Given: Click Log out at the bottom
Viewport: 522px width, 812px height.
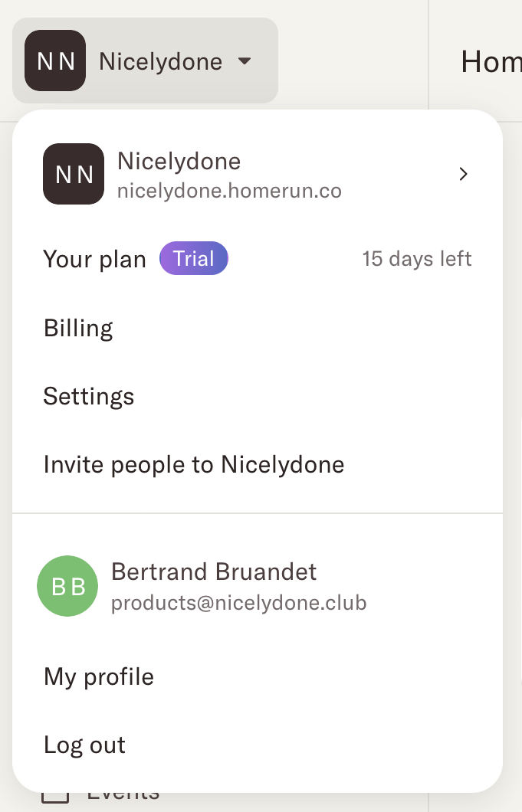Looking at the screenshot, I should 84,744.
